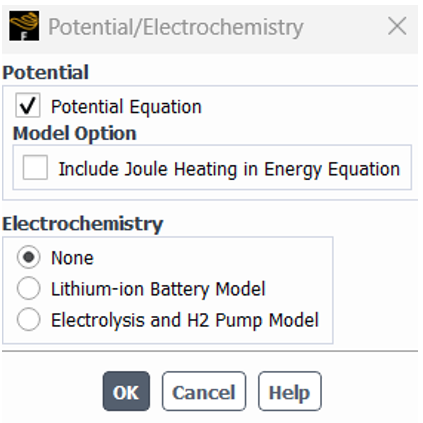Click the "Electrolysis and H2 Pump Model" label
Image resolution: width=423 pixels, height=423 pixels.
[185, 320]
